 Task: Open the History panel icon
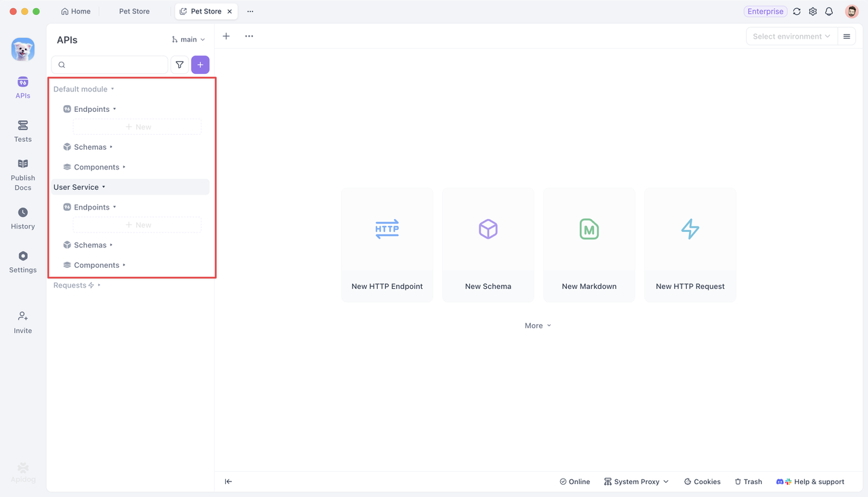coord(23,213)
